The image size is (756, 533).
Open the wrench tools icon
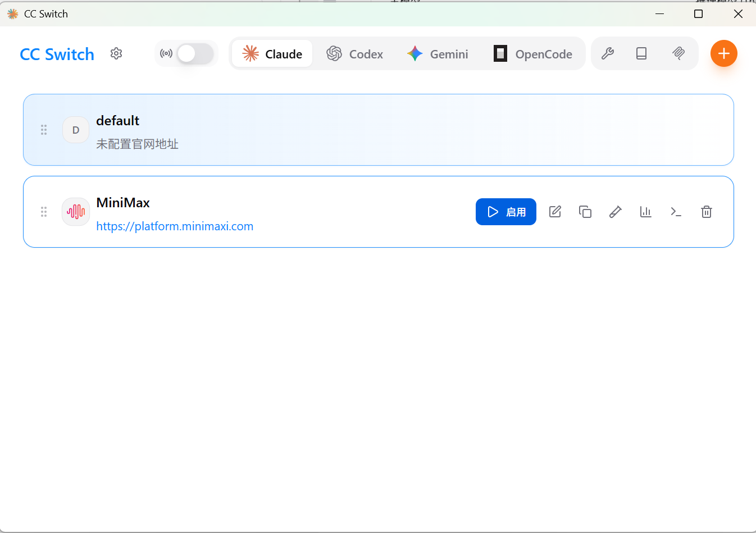pyautogui.click(x=607, y=53)
